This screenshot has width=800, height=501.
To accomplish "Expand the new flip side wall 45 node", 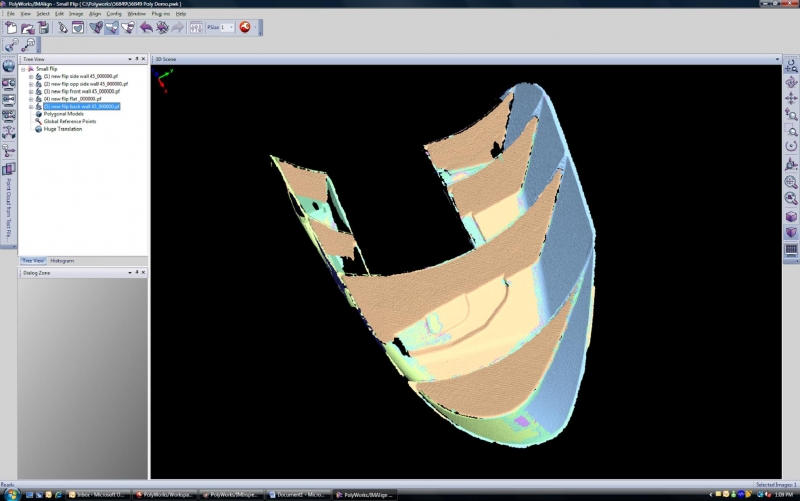I will [x=31, y=76].
